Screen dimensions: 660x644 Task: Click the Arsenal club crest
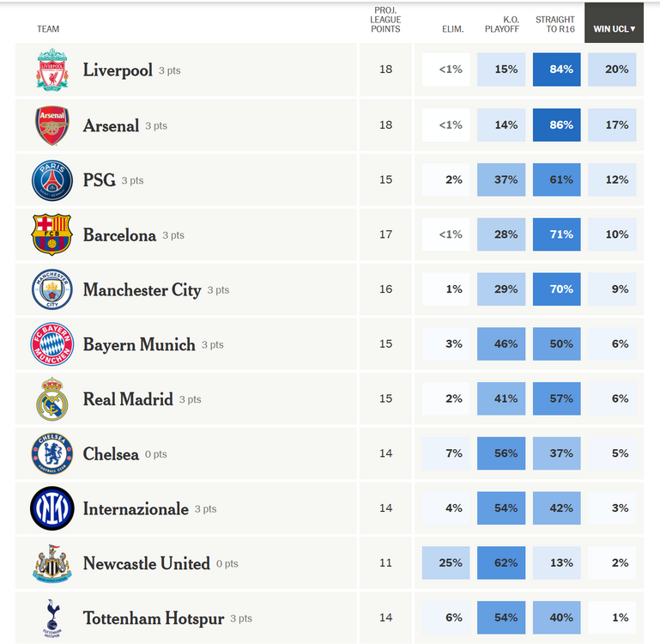click(52, 125)
